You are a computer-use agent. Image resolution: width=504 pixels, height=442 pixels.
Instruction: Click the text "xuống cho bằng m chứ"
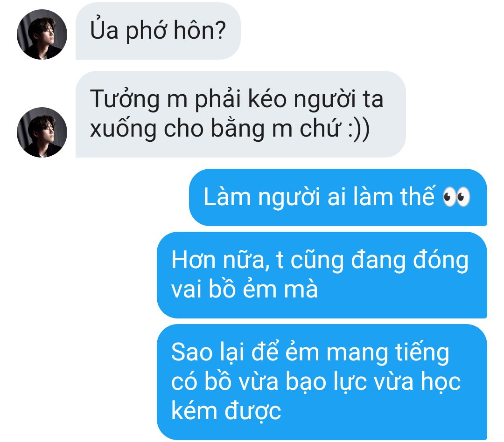215,129
